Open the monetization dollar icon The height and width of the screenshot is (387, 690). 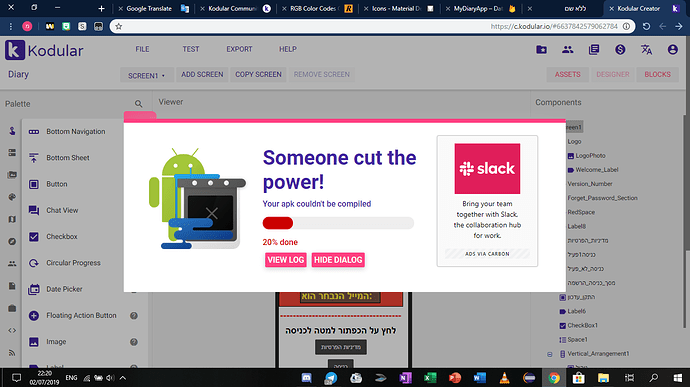tap(620, 49)
